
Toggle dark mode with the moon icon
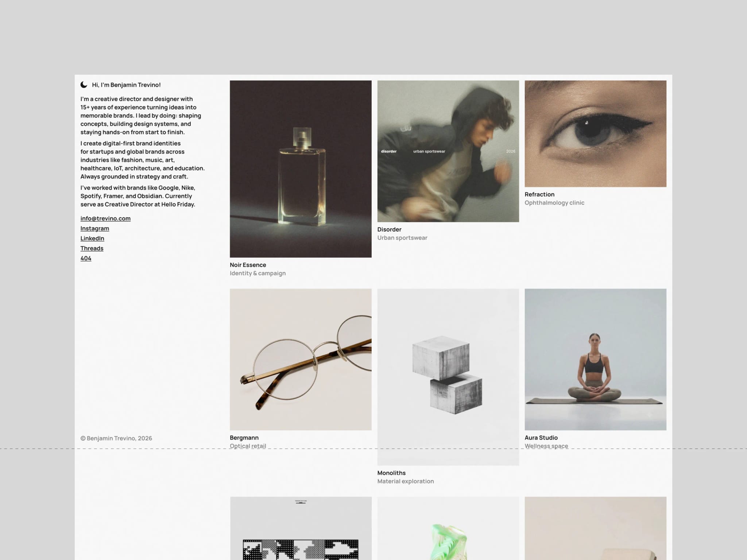coord(84,85)
